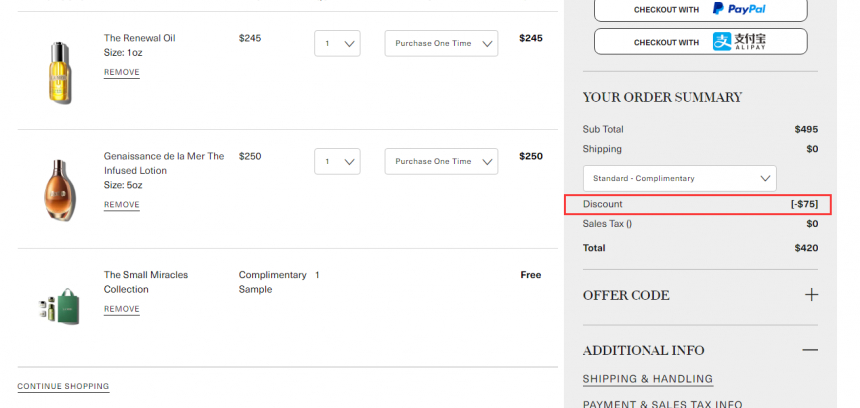
Task: Remove The Renewal Oil from cart
Action: 122,72
